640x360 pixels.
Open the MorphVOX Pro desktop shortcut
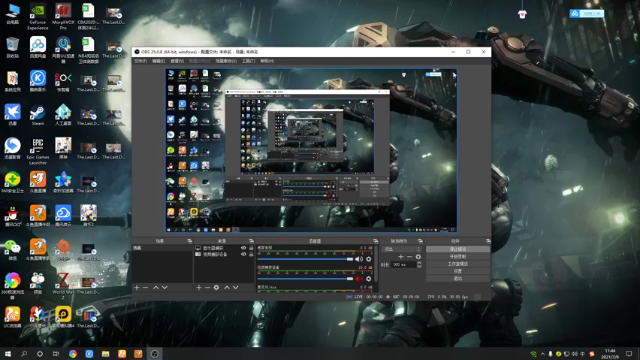click(x=63, y=17)
